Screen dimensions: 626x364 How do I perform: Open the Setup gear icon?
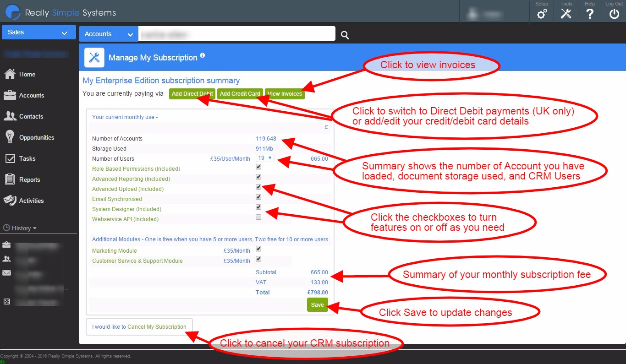[542, 14]
